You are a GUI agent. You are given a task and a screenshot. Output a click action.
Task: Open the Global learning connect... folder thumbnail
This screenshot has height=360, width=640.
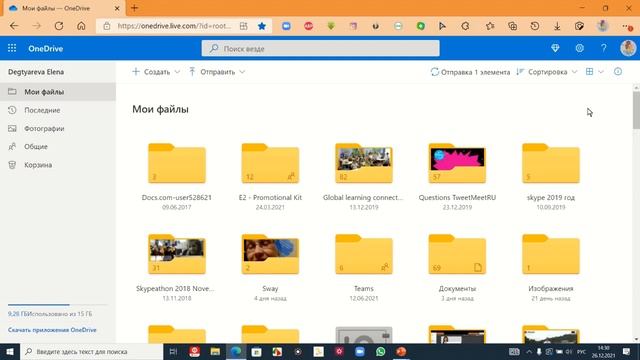pyautogui.click(x=364, y=163)
